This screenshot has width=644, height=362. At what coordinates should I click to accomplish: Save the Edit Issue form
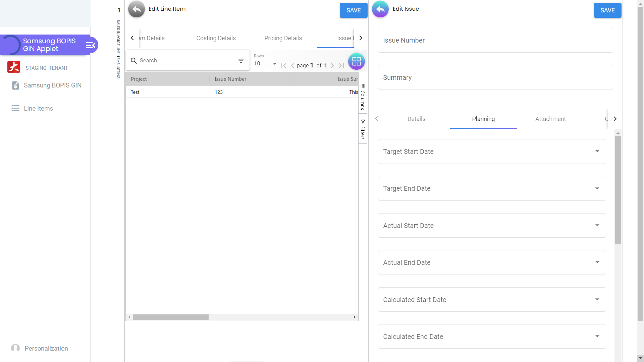607,10
